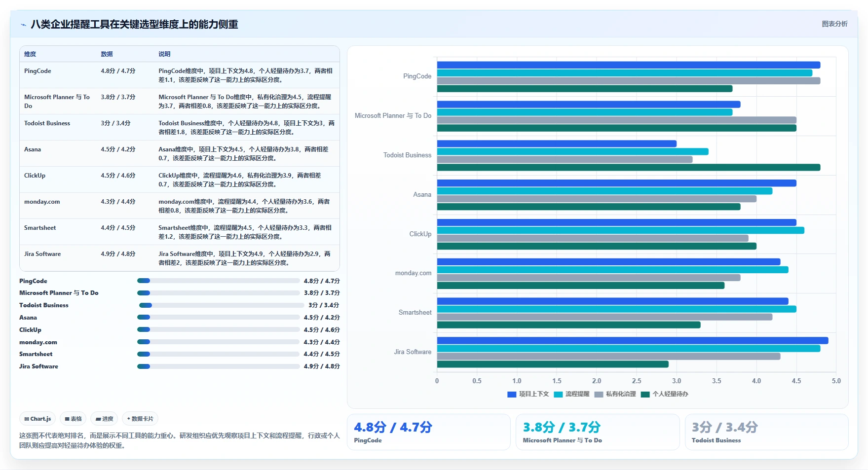Open the PingCode 4.8分 / 4.7分 stat card
The height and width of the screenshot is (470, 868).
428,432
